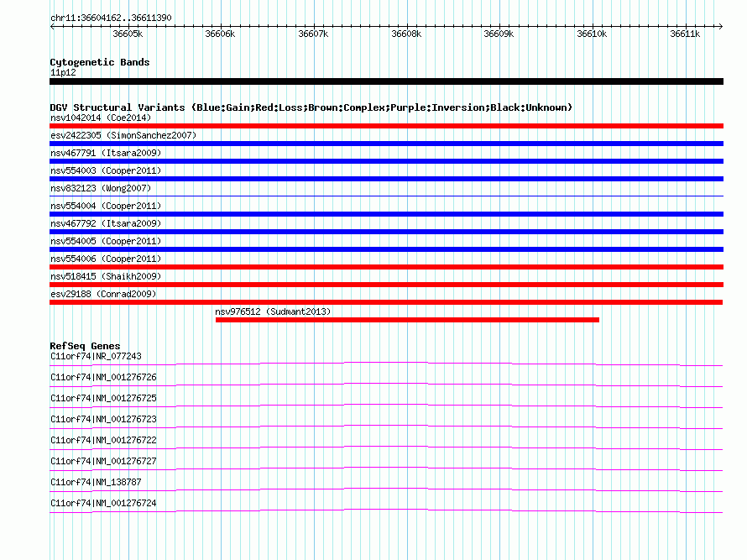Click the right arrow of the ruler
Image resolution: width=747 pixels, height=560 pixels.
tap(720, 27)
